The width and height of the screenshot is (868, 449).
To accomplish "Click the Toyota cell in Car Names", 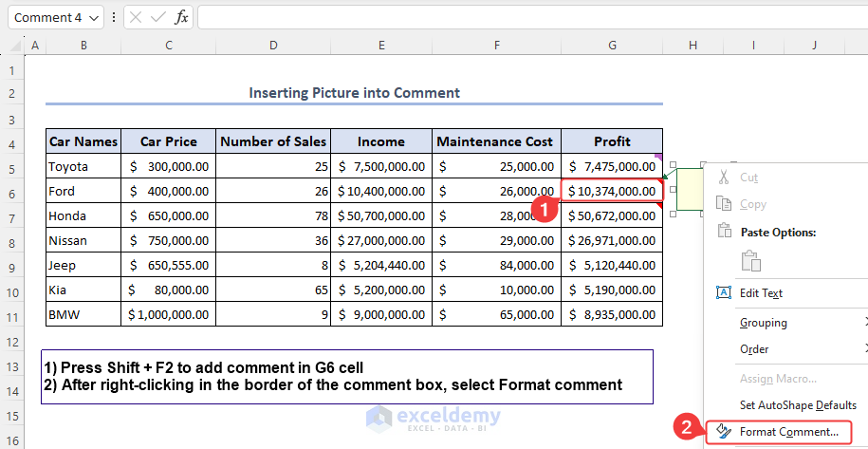I will pos(83,166).
